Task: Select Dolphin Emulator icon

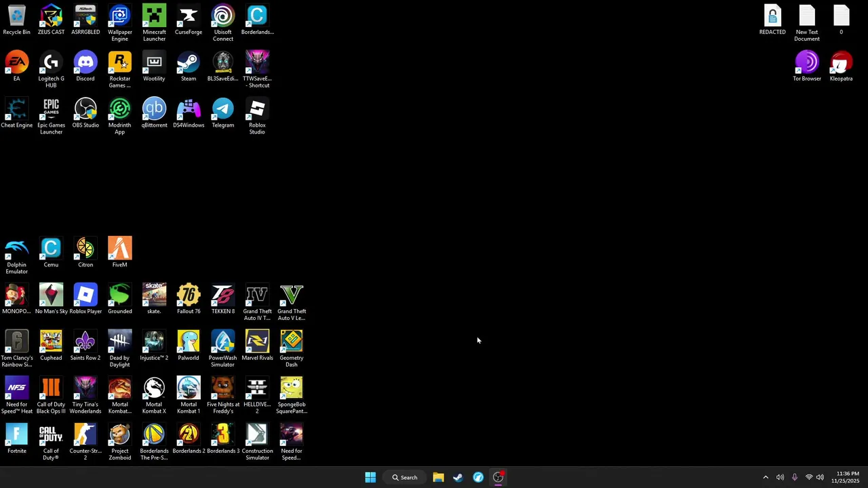Action: coord(17,256)
